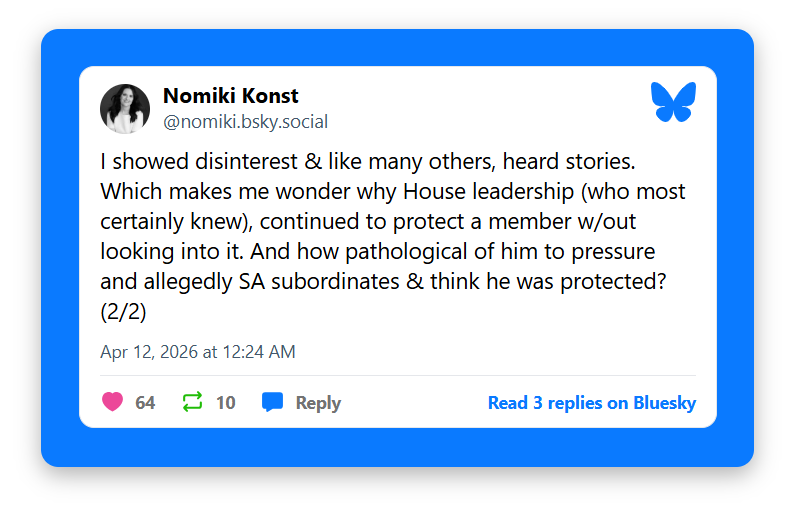The height and width of the screenshot is (506, 793).
Task: Open Read 3 replies on Bluesky
Action: (591, 403)
